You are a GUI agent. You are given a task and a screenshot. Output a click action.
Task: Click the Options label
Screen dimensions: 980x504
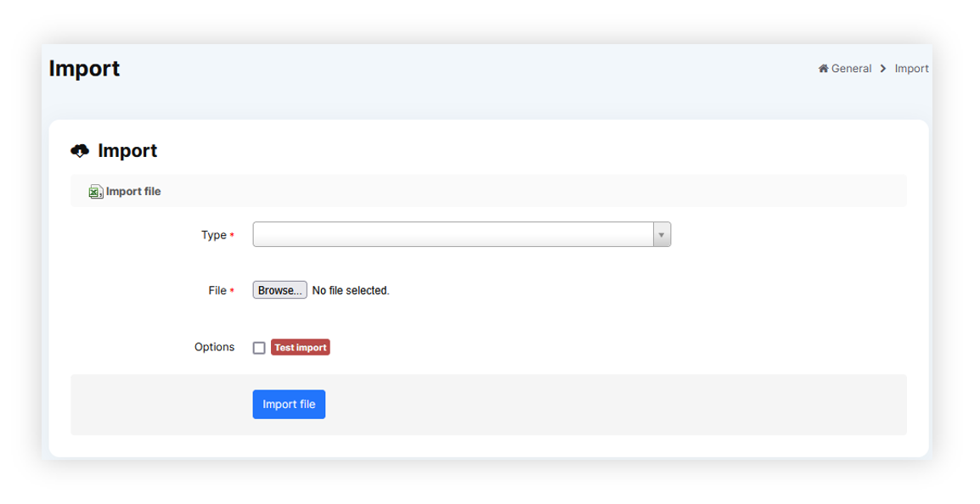click(214, 347)
